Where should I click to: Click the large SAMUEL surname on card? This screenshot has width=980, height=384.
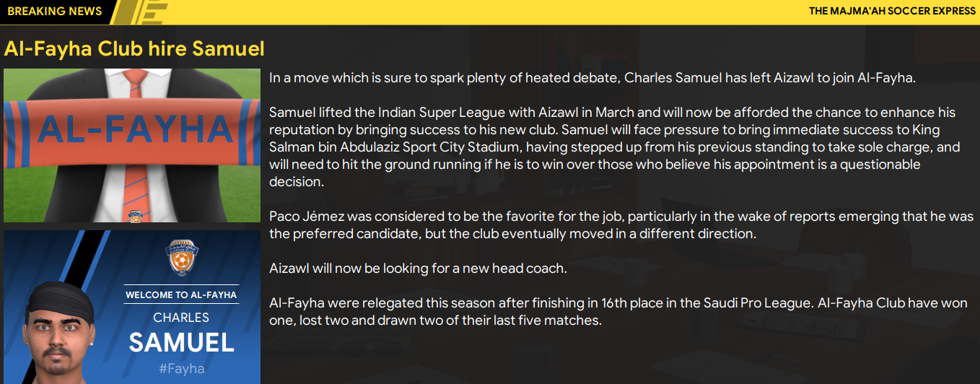[x=181, y=343]
